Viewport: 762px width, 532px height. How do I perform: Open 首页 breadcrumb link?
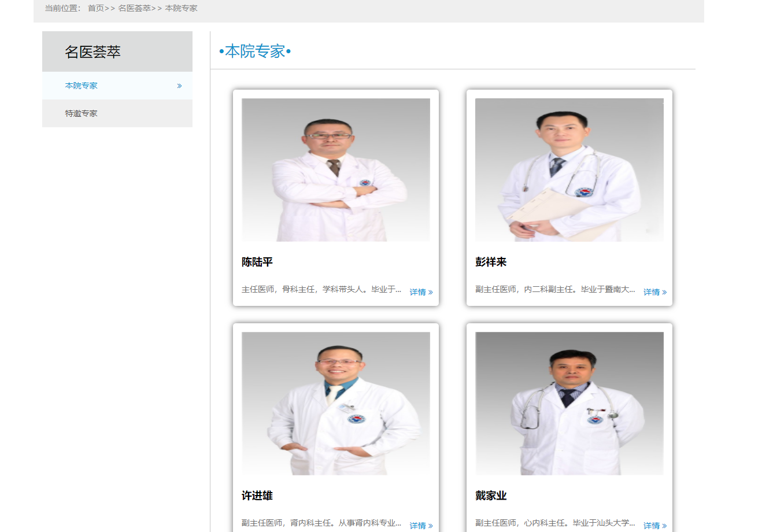point(96,8)
